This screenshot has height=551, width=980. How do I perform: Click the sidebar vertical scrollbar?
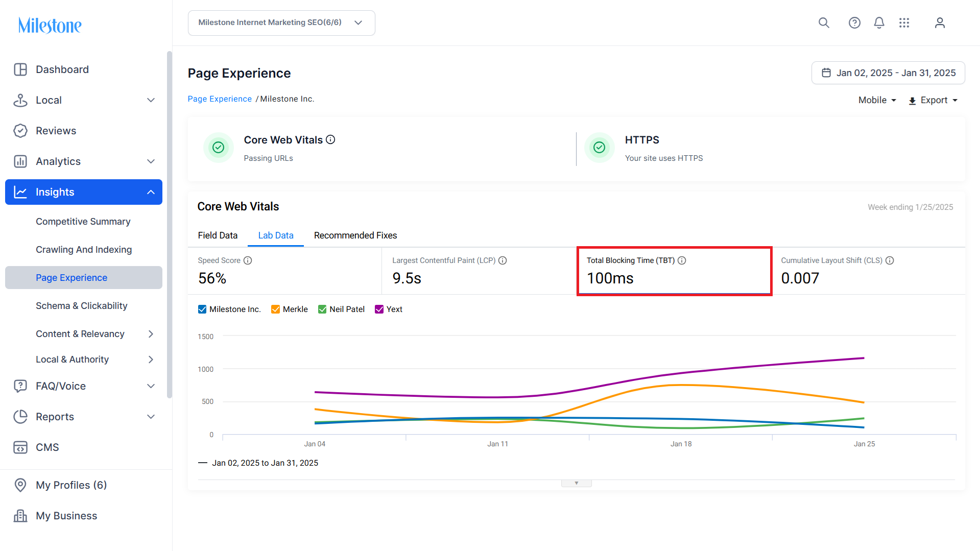point(170,225)
